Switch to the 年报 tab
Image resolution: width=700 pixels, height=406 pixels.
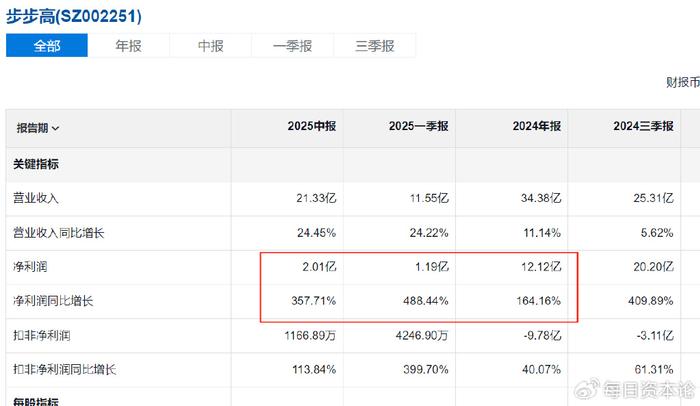tap(129, 46)
